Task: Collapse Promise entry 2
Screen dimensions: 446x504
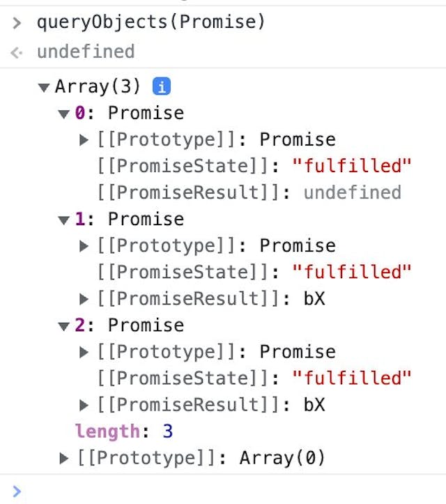Action: click(x=64, y=326)
